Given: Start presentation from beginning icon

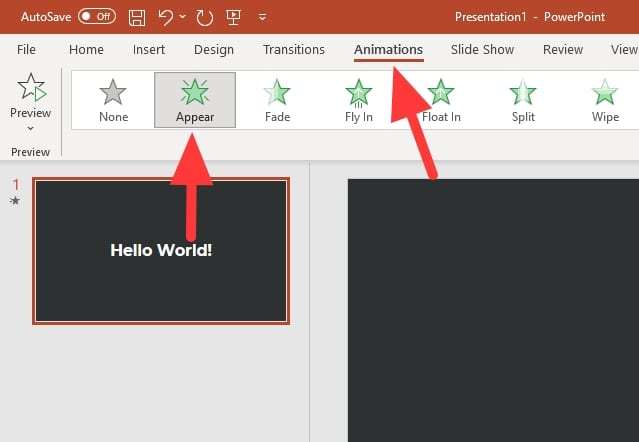Looking at the screenshot, I should tap(234, 18).
